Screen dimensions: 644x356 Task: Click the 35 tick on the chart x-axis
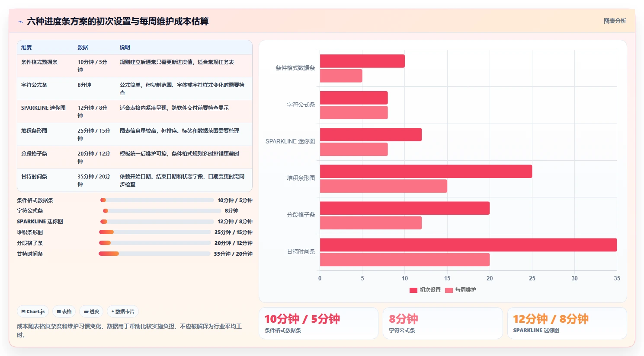coord(617,278)
